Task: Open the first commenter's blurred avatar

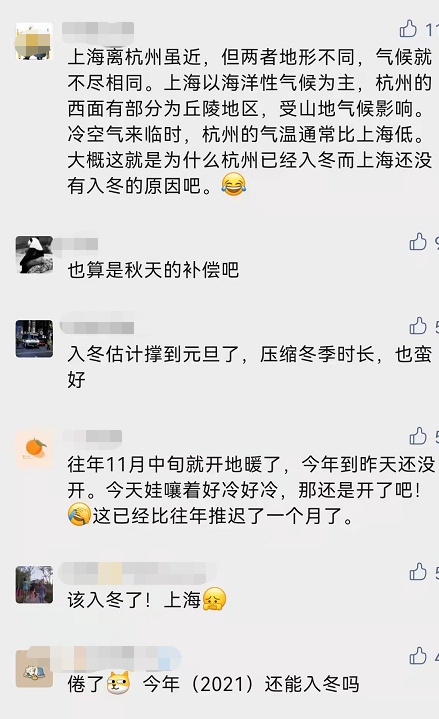Action: pyautogui.click(x=34, y=42)
